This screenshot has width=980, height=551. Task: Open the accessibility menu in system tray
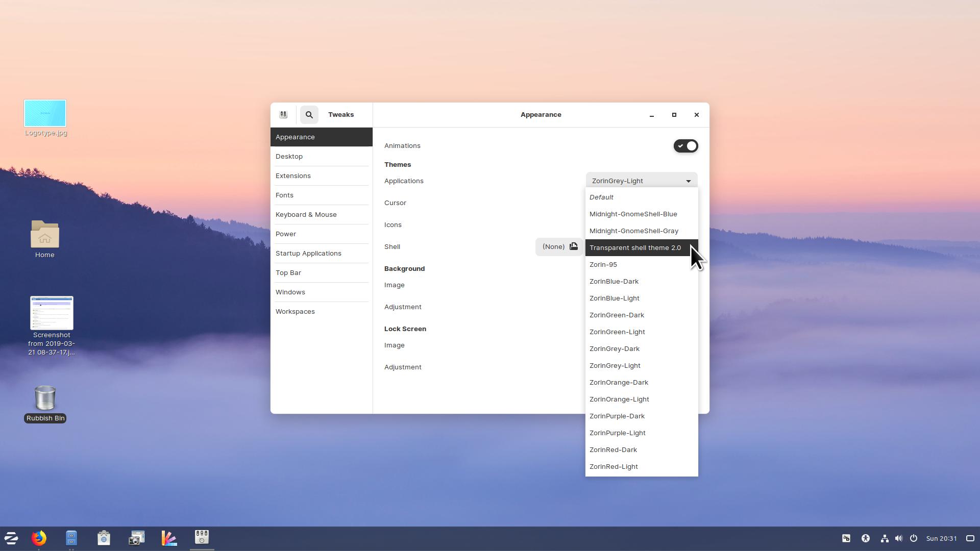(866, 538)
